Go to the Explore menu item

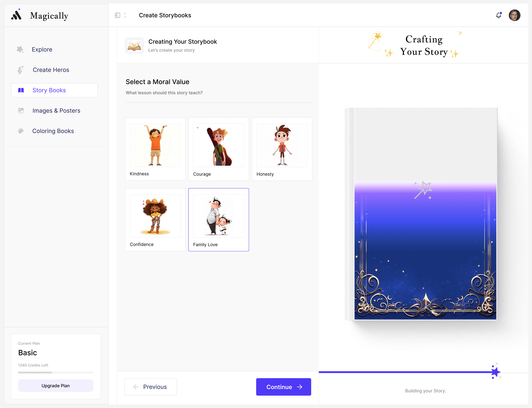tap(42, 49)
